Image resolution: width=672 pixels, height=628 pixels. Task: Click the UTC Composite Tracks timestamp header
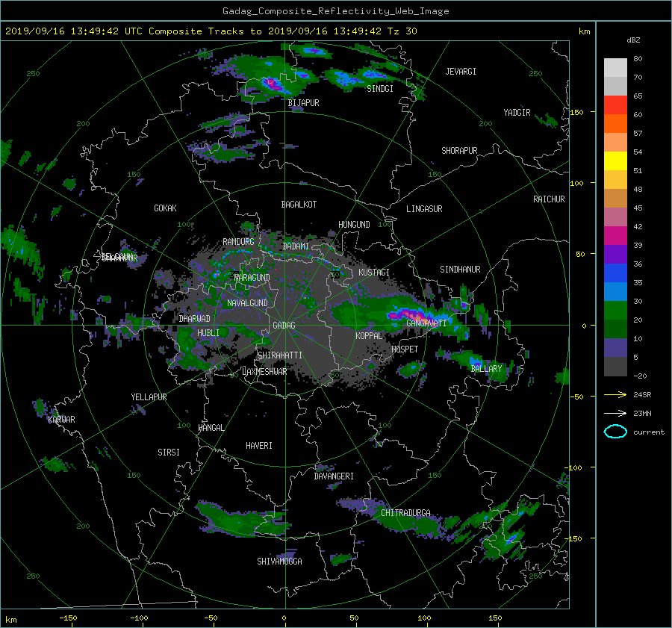coord(211,31)
